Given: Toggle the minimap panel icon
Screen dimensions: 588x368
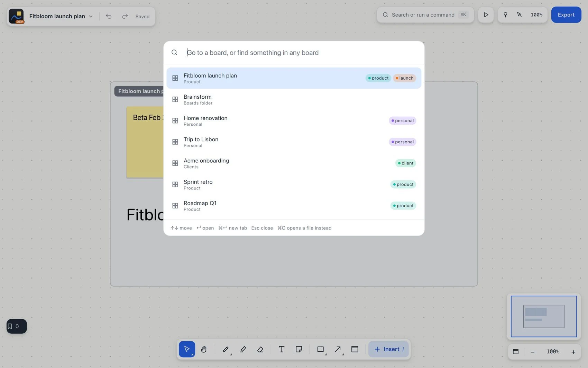Looking at the screenshot, I should (x=516, y=352).
